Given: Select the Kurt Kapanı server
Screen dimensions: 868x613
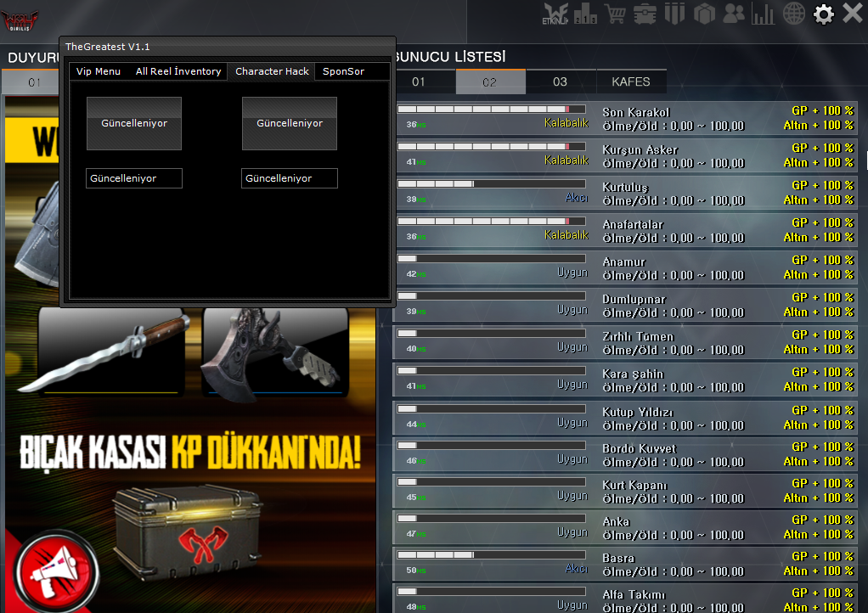Looking at the screenshot, I should coord(626,492).
